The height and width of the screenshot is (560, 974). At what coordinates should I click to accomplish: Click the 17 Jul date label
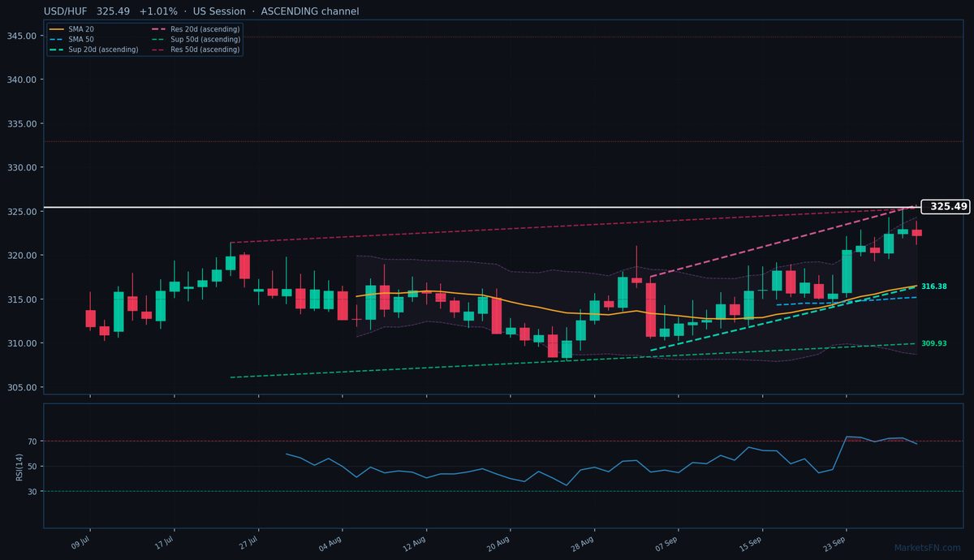(164, 542)
